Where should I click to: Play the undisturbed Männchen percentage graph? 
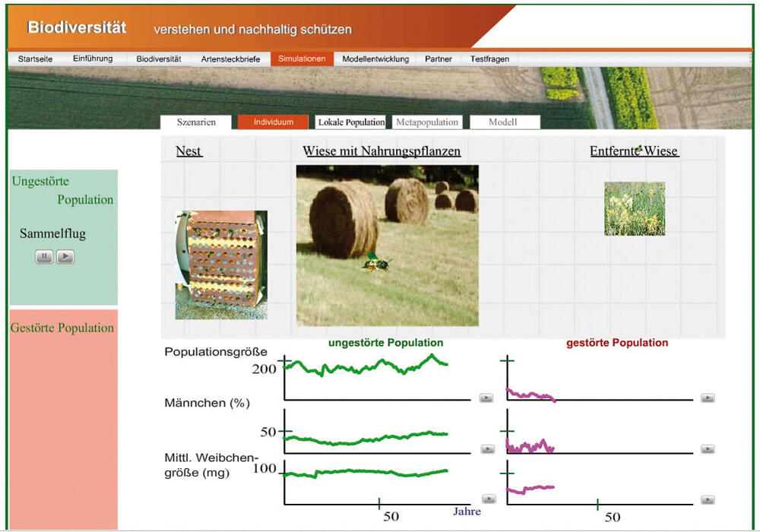point(487,449)
